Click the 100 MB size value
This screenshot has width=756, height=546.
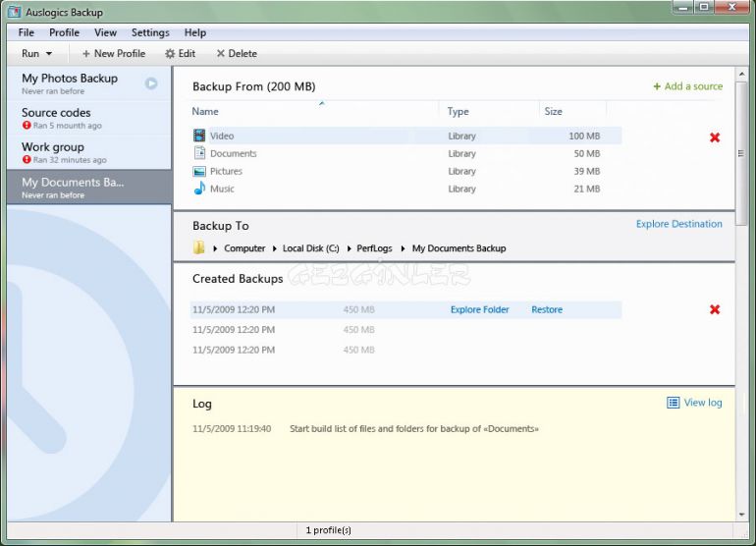tap(584, 136)
